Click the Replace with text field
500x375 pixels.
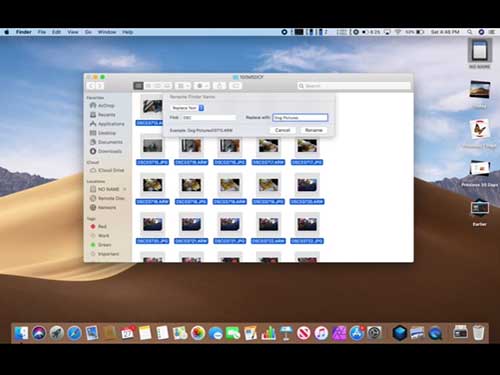300,118
